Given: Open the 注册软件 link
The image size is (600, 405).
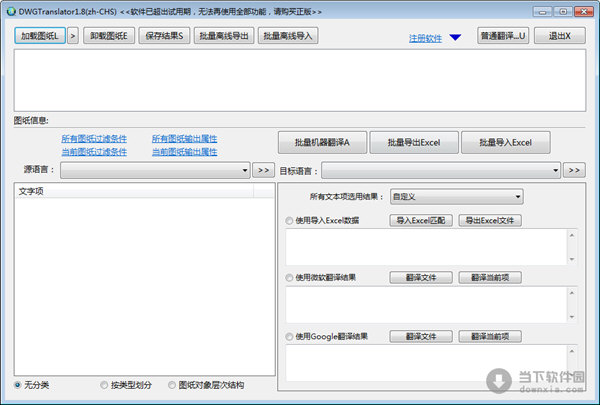Looking at the screenshot, I should (425, 38).
